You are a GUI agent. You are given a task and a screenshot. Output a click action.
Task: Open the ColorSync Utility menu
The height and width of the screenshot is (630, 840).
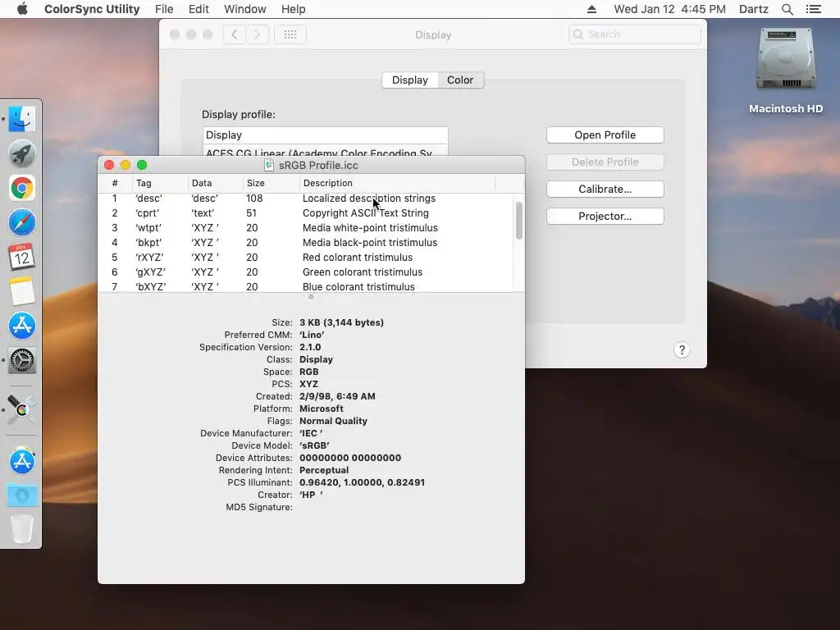(x=92, y=9)
